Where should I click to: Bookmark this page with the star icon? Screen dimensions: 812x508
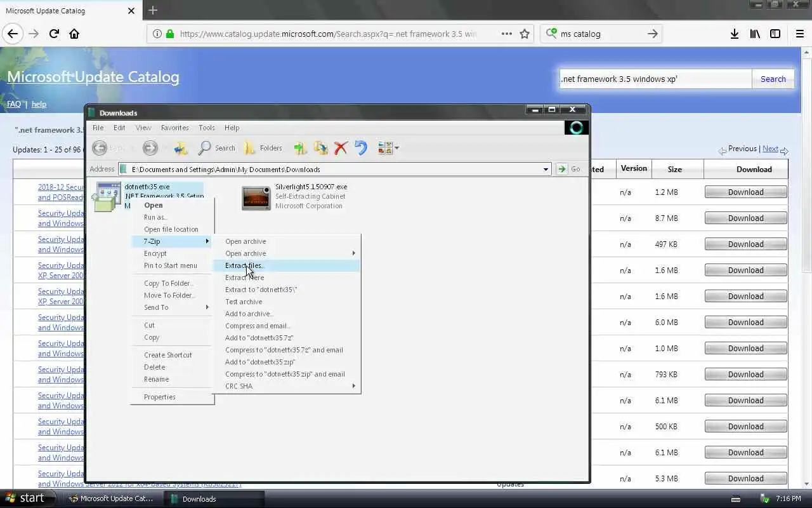tap(525, 34)
